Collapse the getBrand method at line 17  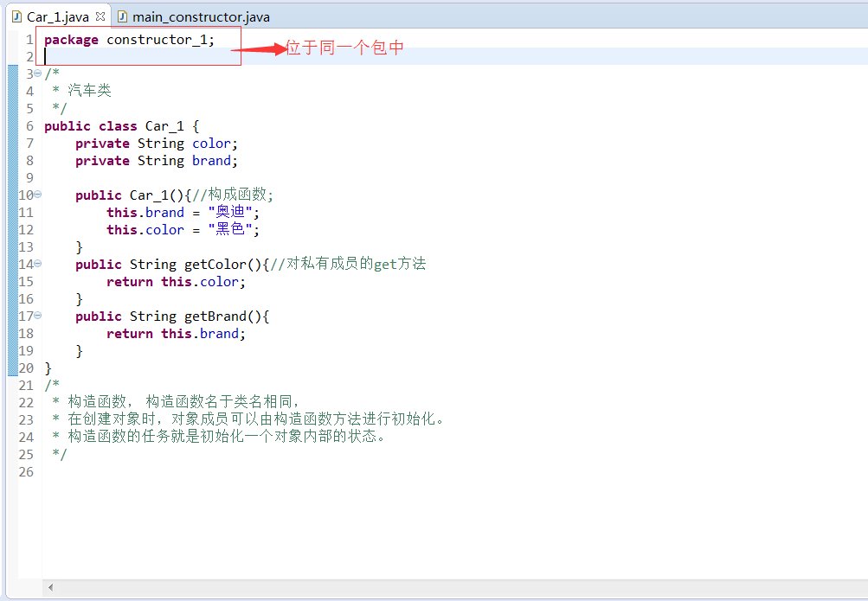pos(36,316)
